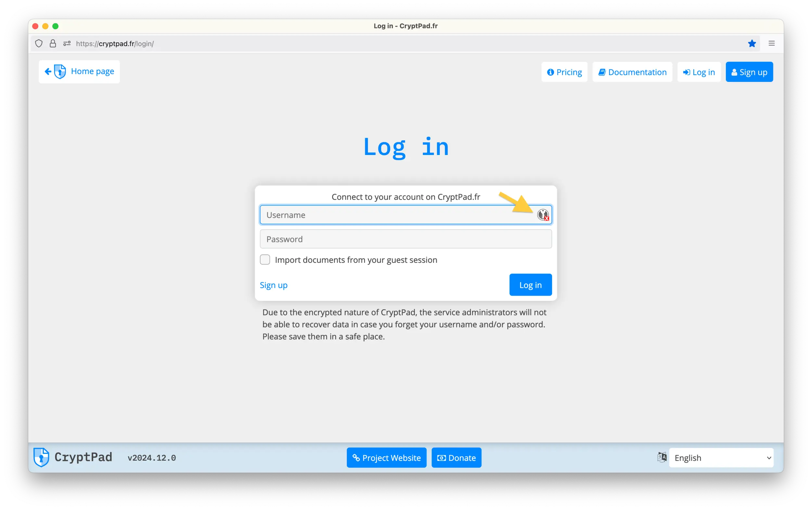Click the coin icon on the Donate button
Screen dimensions: 812x510
pyautogui.click(x=441, y=458)
